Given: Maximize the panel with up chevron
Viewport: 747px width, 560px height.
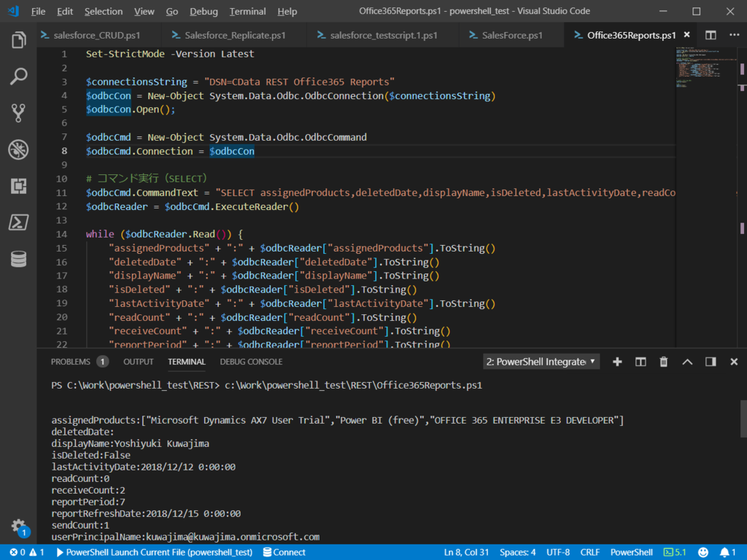Looking at the screenshot, I should 687,362.
